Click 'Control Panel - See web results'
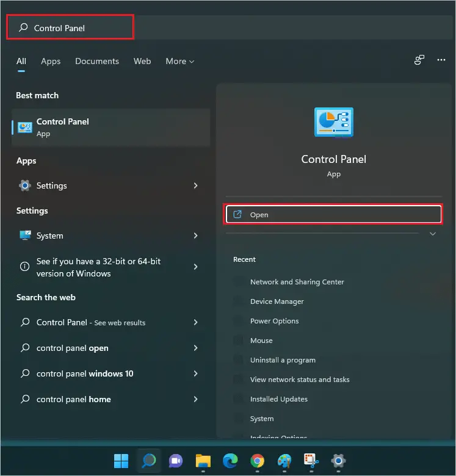The image size is (456, 476). tap(111, 322)
